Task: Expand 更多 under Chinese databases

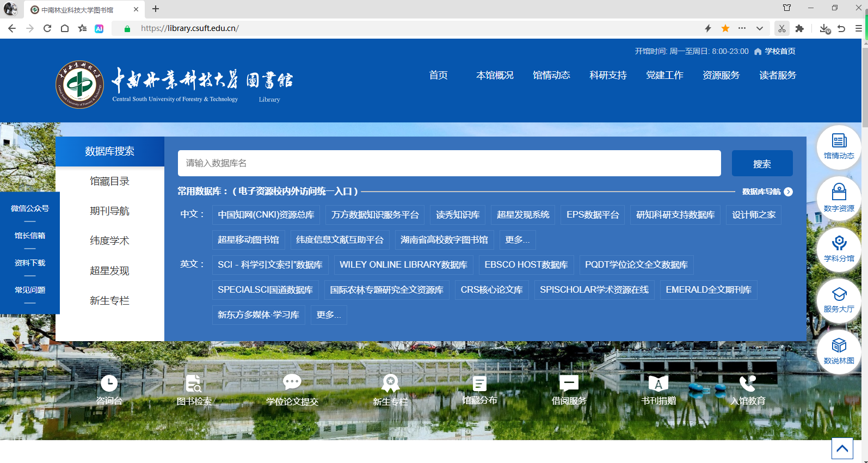Action: coord(517,240)
